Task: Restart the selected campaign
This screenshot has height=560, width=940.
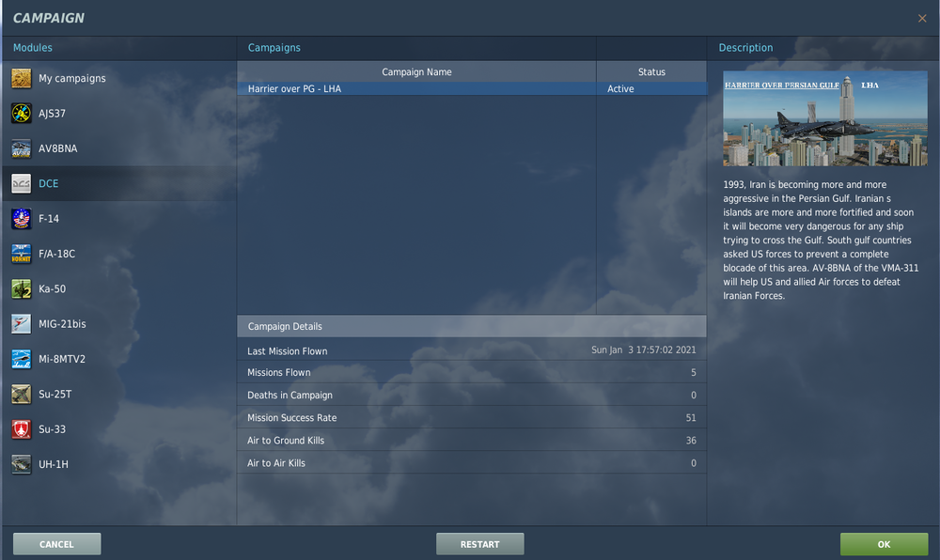Action: (479, 544)
